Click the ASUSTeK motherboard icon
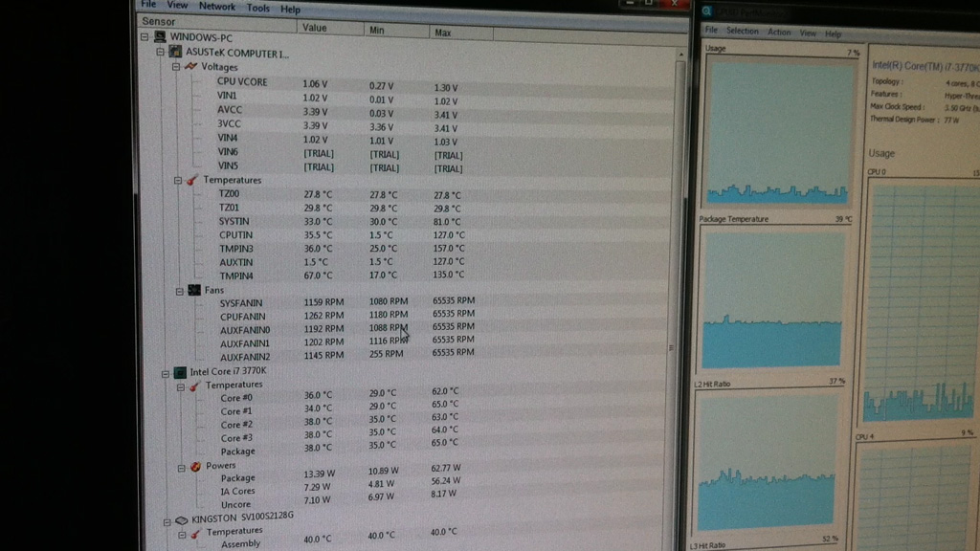Image resolution: width=980 pixels, height=551 pixels. 175,52
